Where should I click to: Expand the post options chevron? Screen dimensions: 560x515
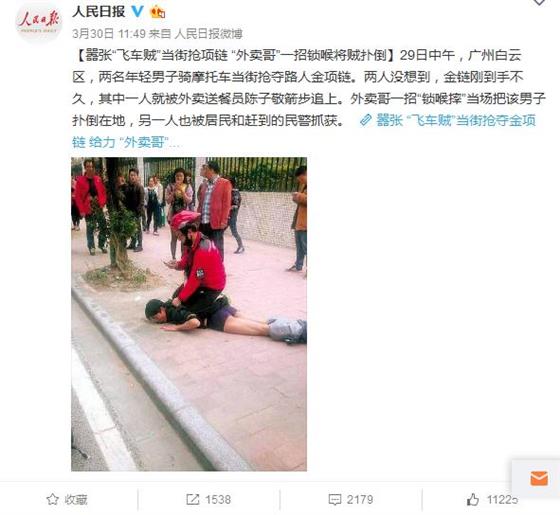pos(540,2)
